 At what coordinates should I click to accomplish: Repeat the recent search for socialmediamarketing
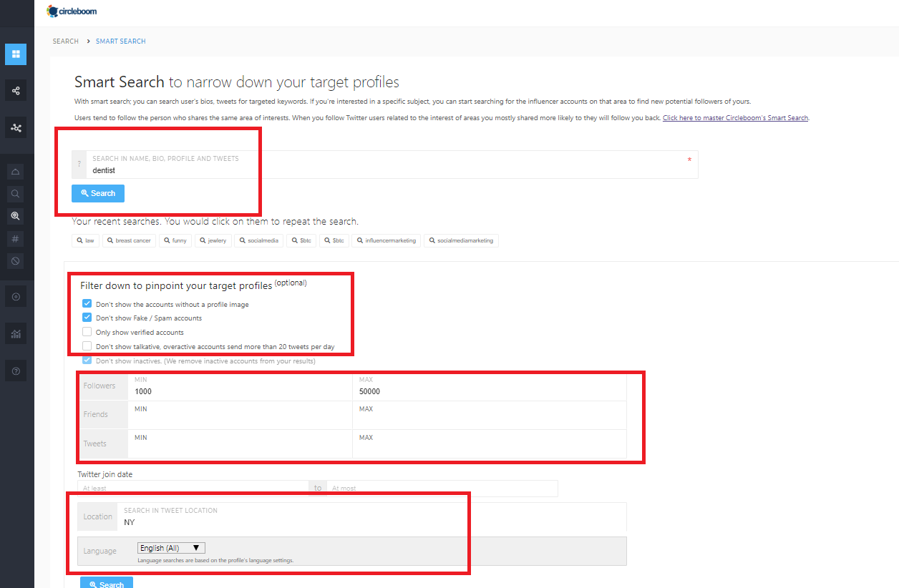[461, 240]
